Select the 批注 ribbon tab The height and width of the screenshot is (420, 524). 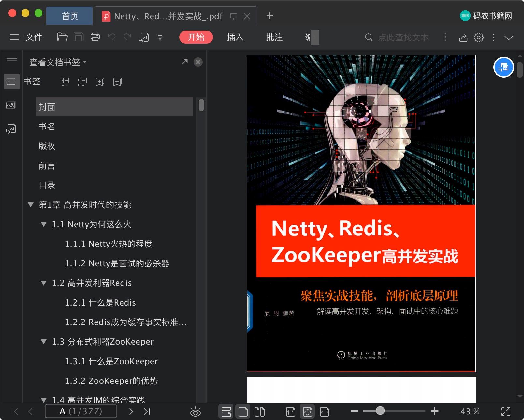tap(274, 37)
